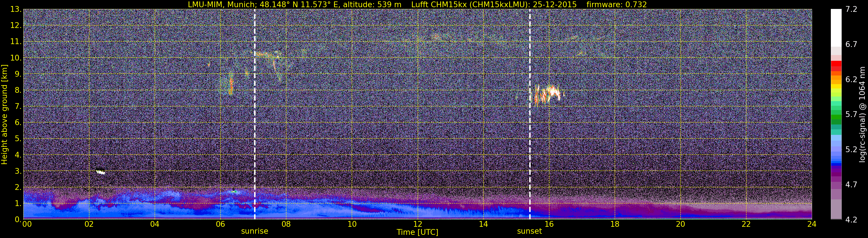Click the height axis tick label "13."
The image size is (868, 238).
[16, 9]
